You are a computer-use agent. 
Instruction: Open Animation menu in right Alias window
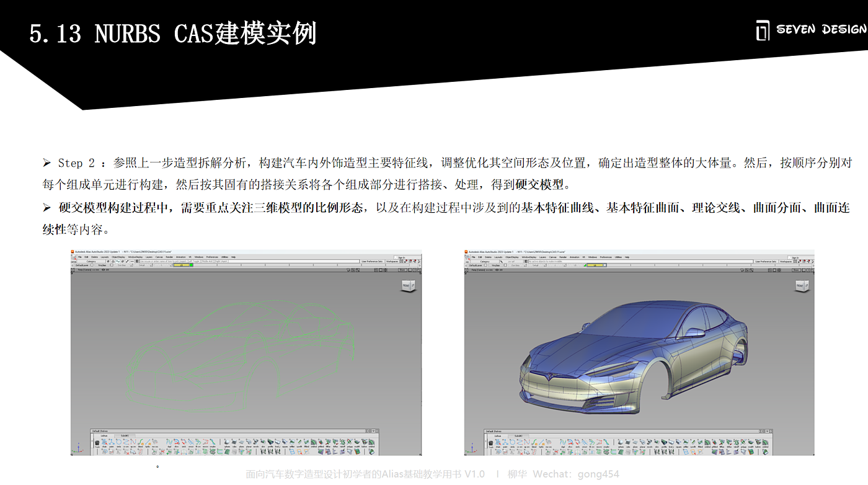(x=574, y=257)
